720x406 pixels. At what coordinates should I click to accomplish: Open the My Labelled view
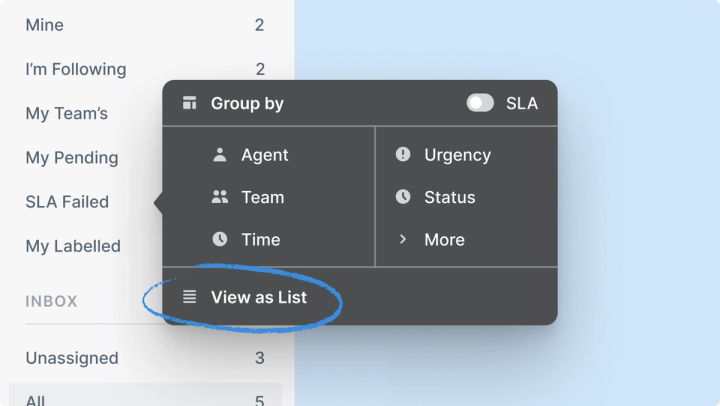tap(73, 246)
